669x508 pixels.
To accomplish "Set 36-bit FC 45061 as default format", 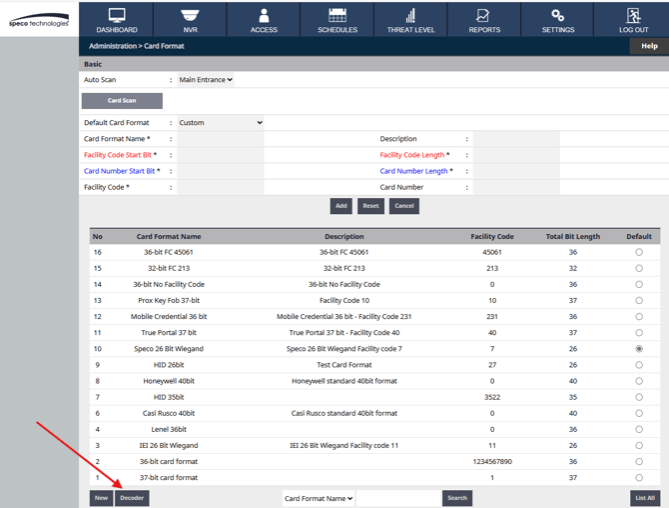I will coord(639,253).
